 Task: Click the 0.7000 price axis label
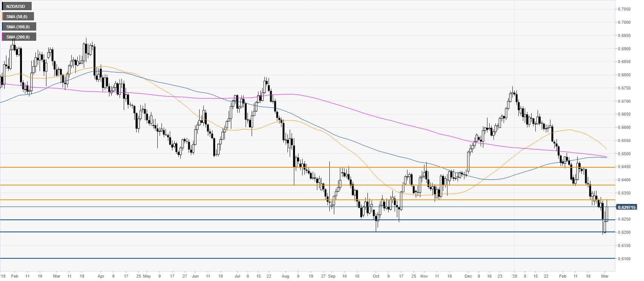[624, 23]
